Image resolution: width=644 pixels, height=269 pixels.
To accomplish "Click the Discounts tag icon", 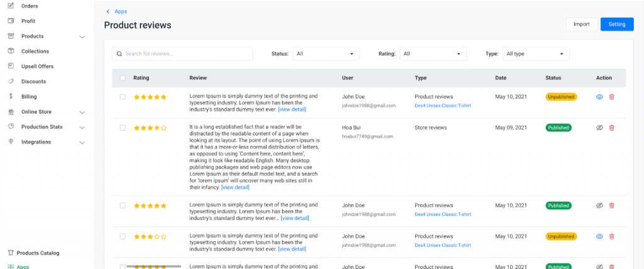I will 11,81.
